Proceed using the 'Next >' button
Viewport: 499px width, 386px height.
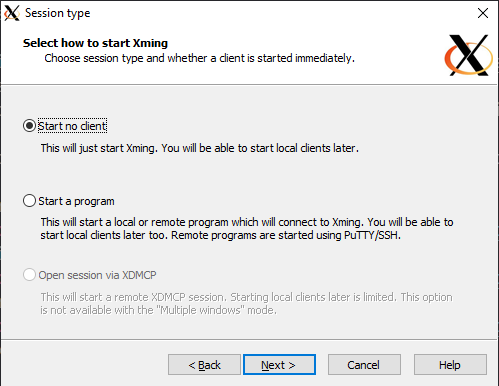point(279,365)
